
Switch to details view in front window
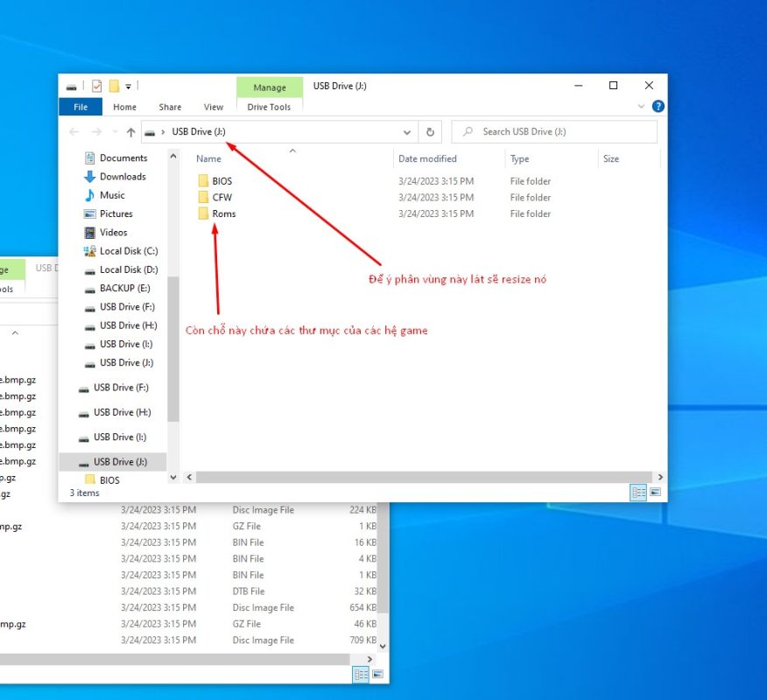638,493
